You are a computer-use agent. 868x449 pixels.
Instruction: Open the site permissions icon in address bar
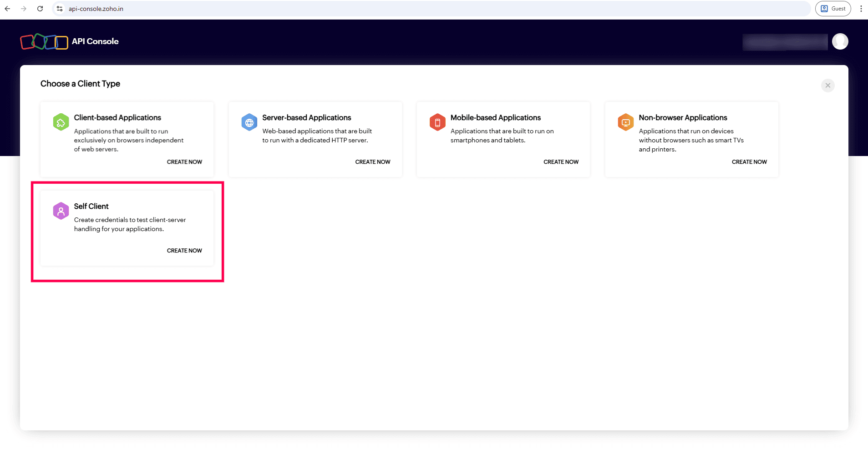point(59,8)
